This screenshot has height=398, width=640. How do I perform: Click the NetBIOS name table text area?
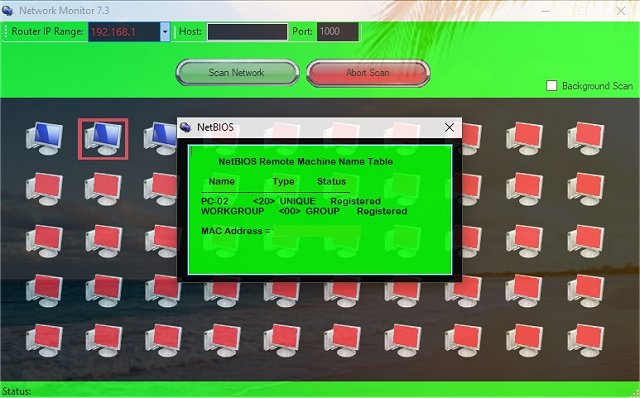click(320, 210)
